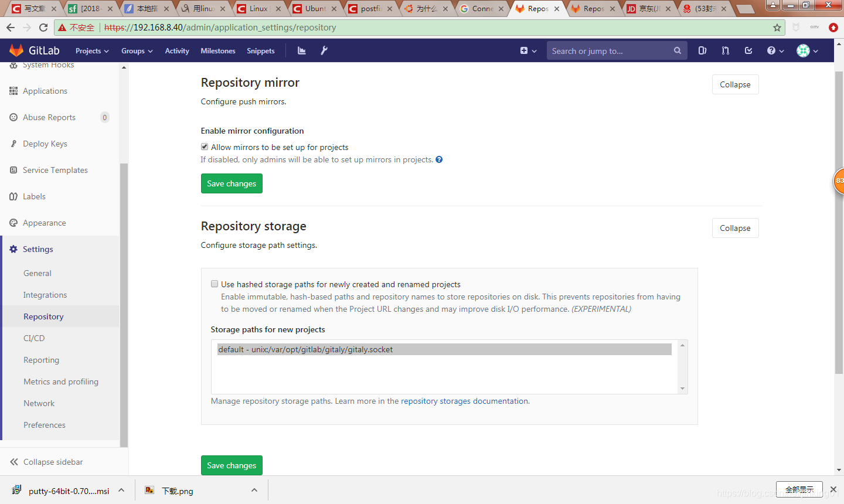The image size is (844, 504).
Task: Select Metrics and profiling under Settings
Action: [x=61, y=382]
